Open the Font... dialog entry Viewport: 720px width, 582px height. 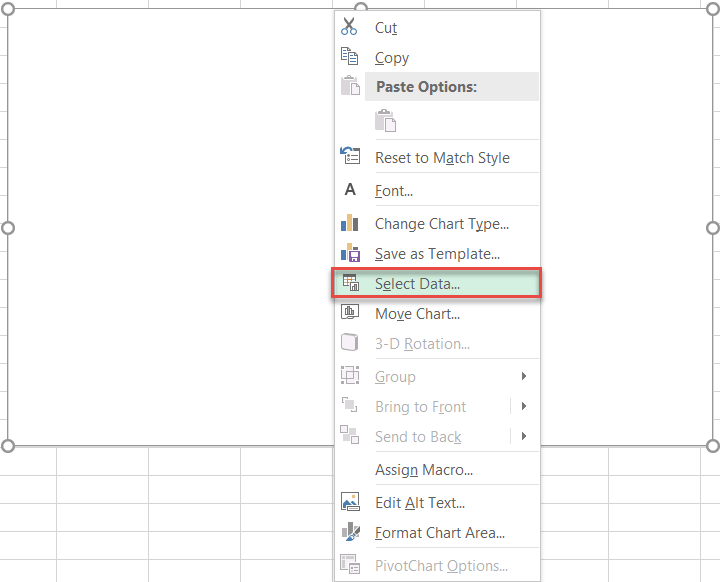tap(437, 191)
